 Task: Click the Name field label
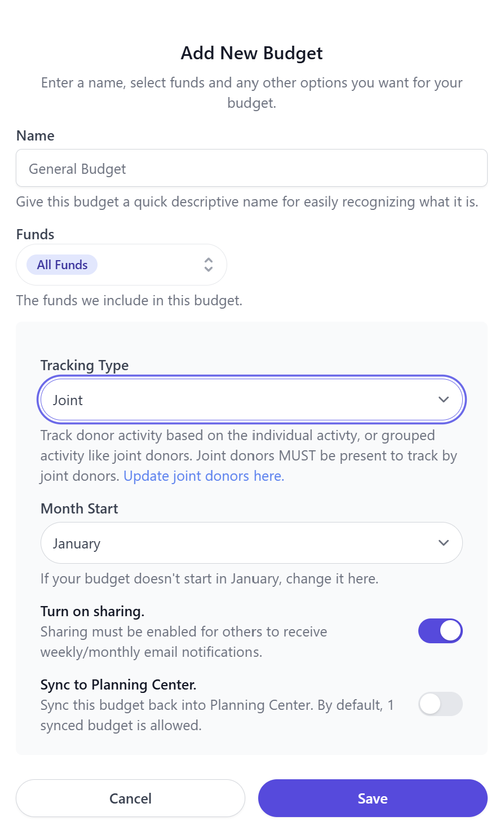click(36, 135)
